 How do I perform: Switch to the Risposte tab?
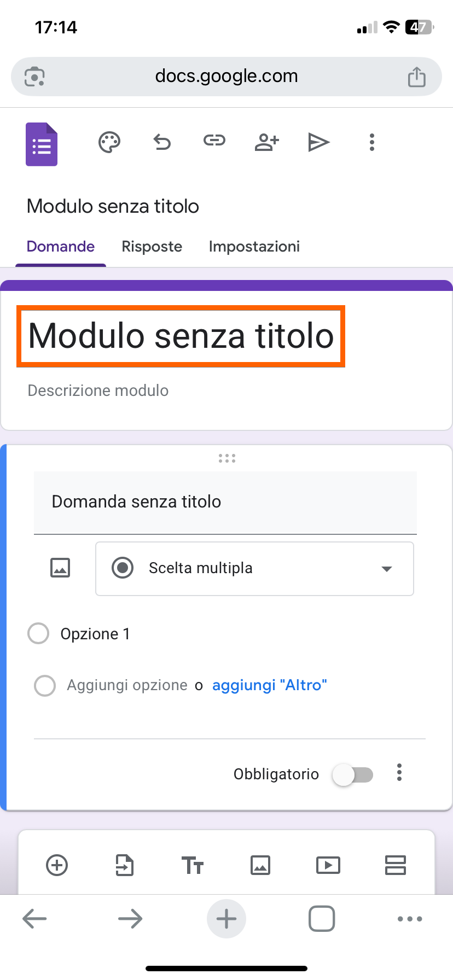(152, 247)
